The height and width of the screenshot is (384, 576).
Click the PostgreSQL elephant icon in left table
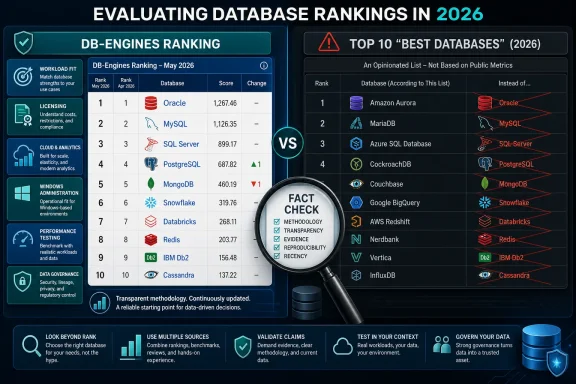click(151, 164)
